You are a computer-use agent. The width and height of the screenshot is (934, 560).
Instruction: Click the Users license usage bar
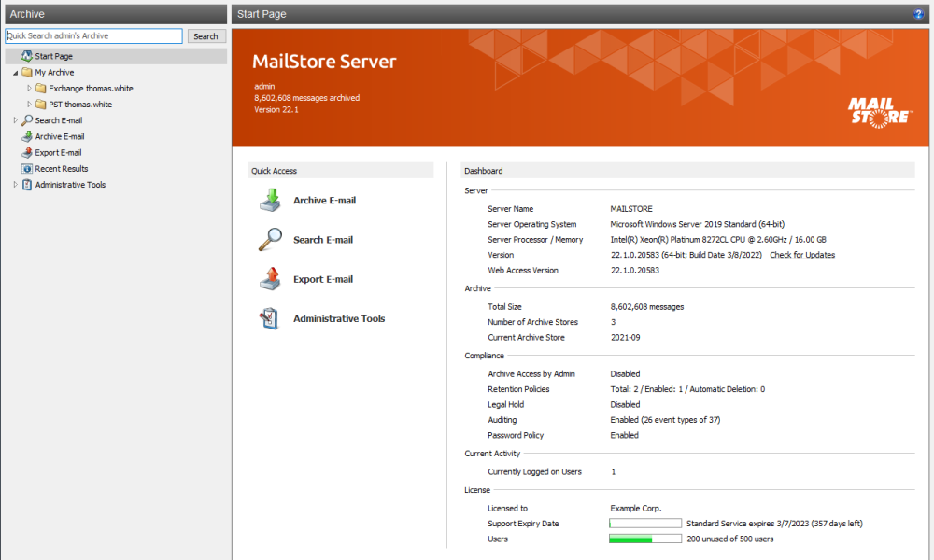coord(644,539)
